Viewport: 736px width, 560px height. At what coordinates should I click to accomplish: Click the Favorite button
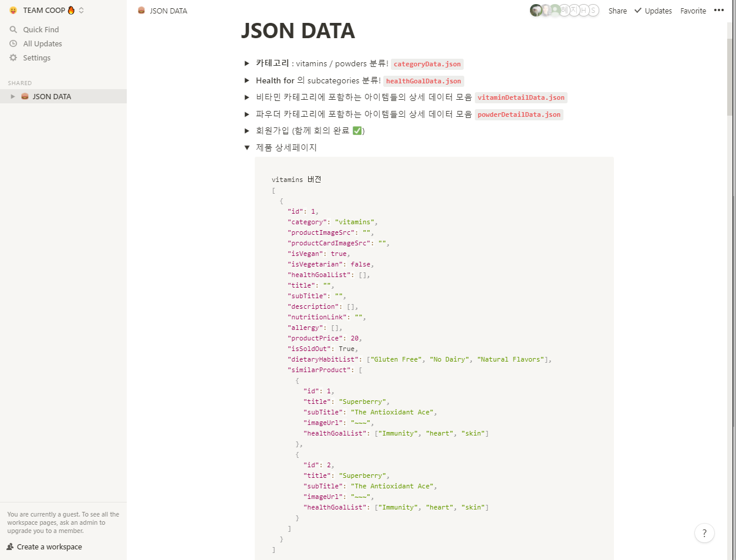click(693, 11)
